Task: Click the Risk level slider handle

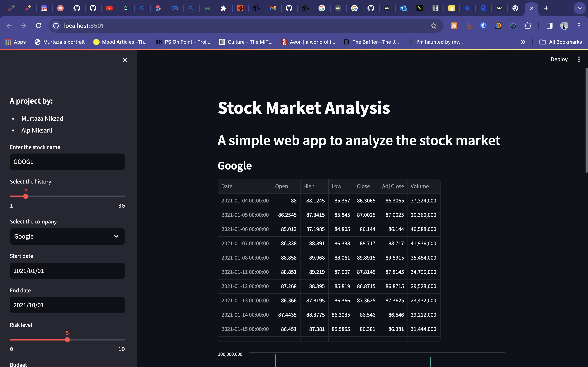Action: (67, 339)
